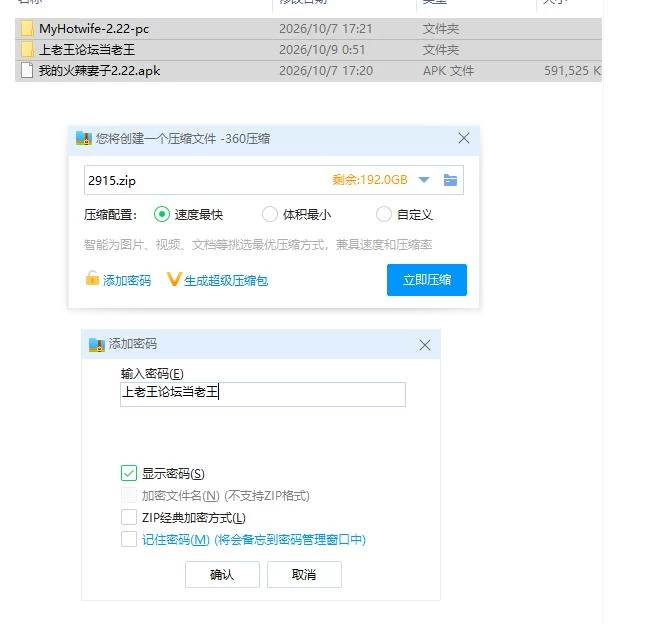Image resolution: width=647 pixels, height=624 pixels.
Task: Select the 体积最小 compression option
Action: (x=270, y=214)
